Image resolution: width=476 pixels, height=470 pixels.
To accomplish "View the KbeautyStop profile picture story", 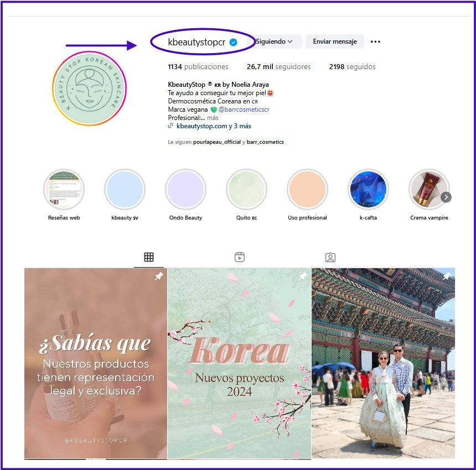I will pyautogui.click(x=89, y=88).
